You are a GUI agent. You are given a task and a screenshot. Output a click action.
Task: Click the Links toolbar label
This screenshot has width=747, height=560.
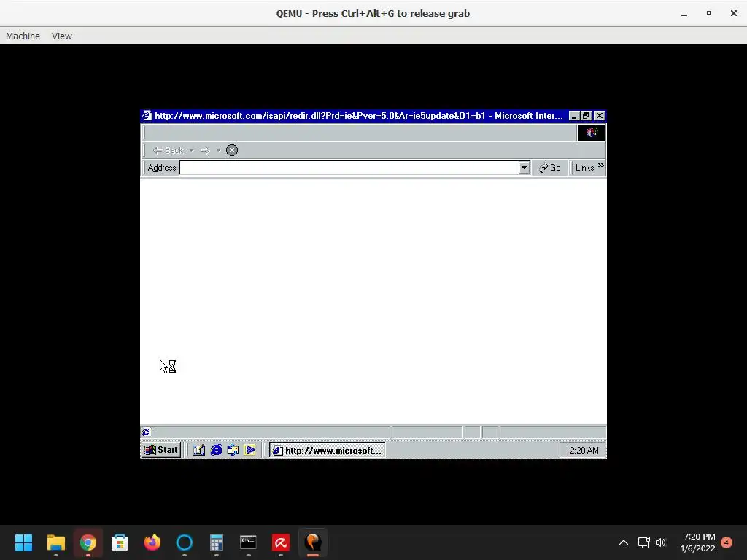584,168
